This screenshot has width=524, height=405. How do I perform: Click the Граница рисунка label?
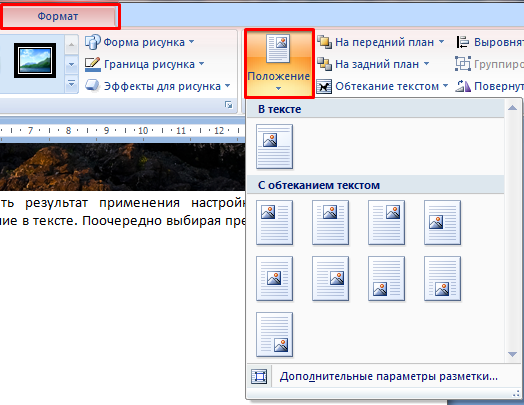coord(149,64)
